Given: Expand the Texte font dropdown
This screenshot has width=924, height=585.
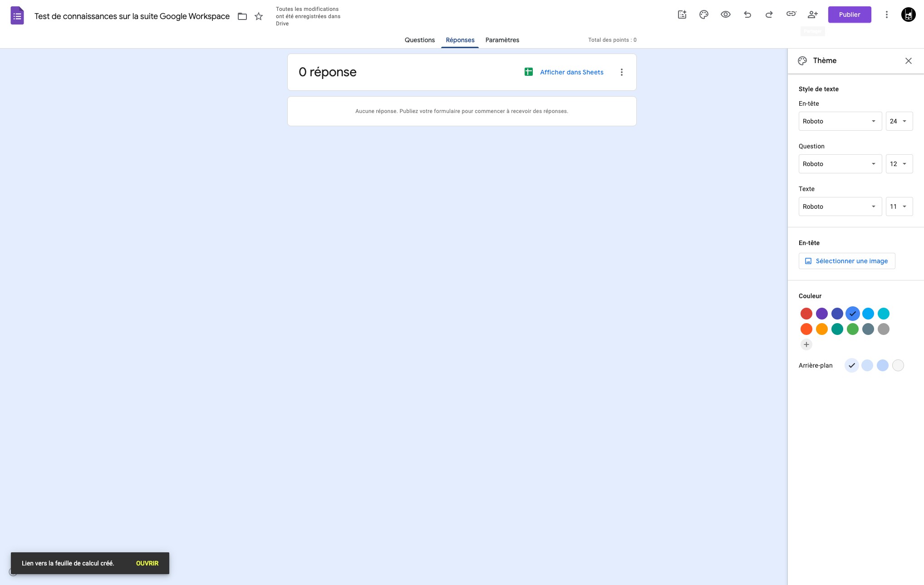Looking at the screenshot, I should (x=840, y=206).
